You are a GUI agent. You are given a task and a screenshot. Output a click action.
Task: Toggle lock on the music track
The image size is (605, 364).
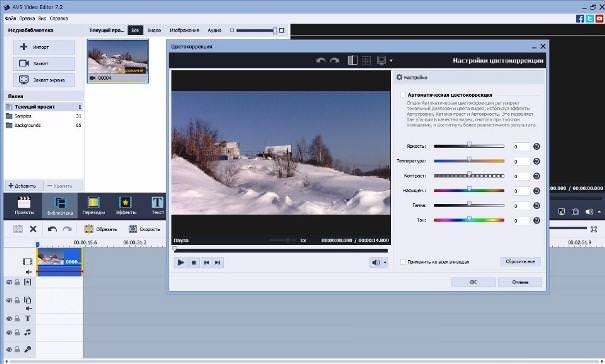(17, 332)
